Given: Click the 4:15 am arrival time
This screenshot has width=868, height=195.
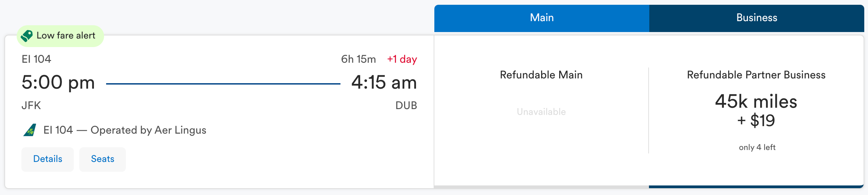Looking at the screenshot, I should pyautogui.click(x=384, y=82).
